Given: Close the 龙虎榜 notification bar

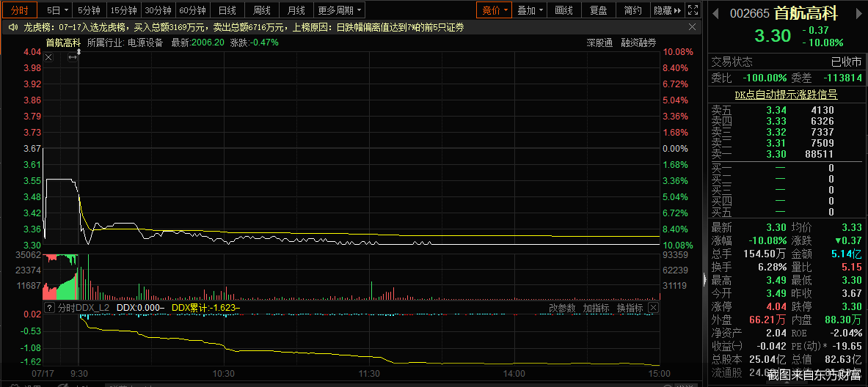Looking at the screenshot, I should tap(693, 27).
